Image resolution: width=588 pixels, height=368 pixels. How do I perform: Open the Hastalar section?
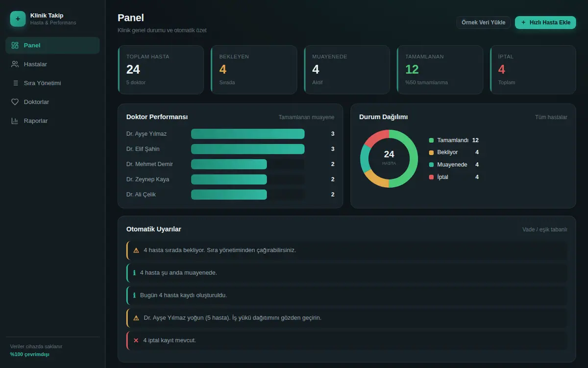[x=52, y=64]
